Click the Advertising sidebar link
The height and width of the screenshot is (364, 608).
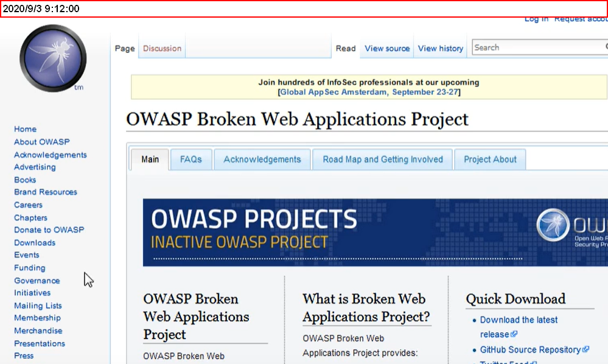pos(35,167)
